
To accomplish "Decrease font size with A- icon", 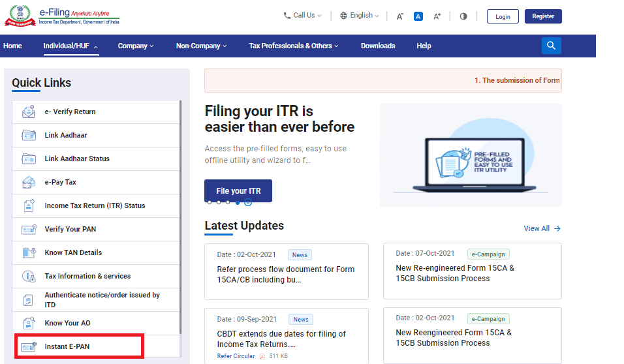I will (400, 16).
